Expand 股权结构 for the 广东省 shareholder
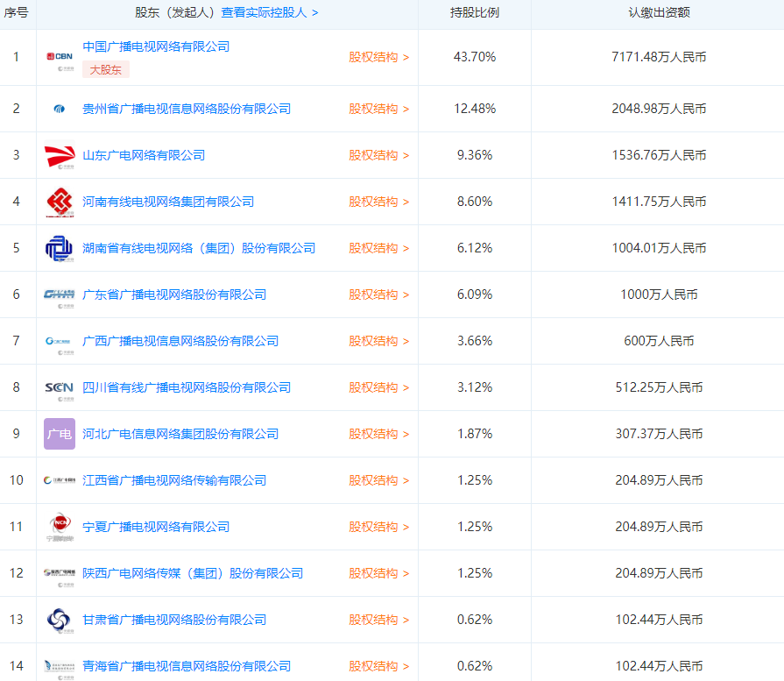 [x=379, y=294]
